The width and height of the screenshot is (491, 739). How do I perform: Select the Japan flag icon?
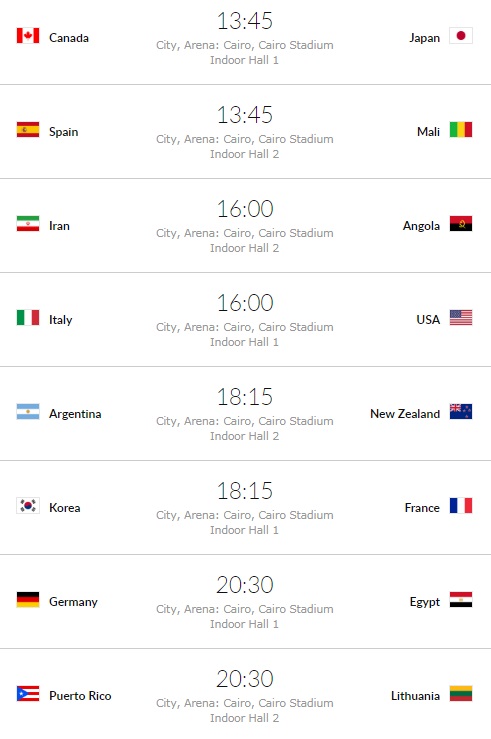click(461, 35)
